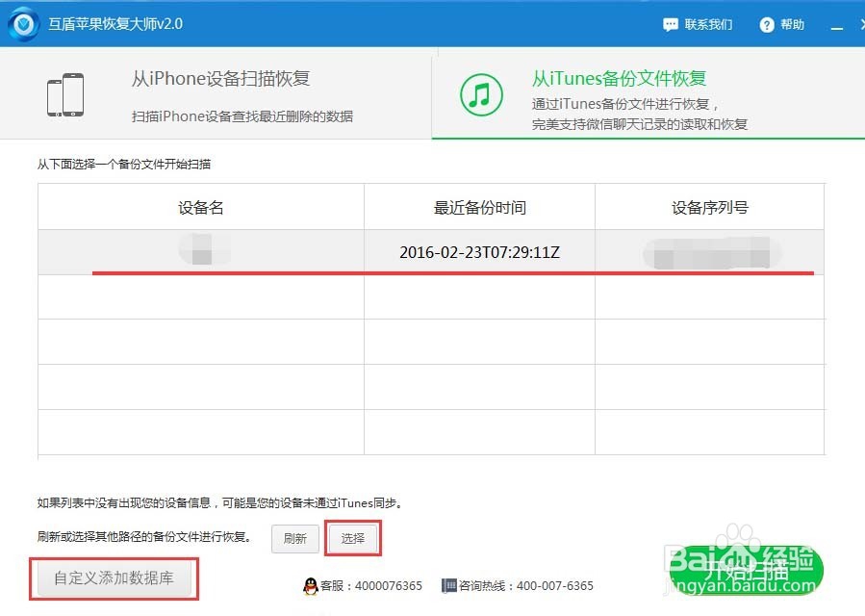Open 联系我们 contact link
The image size is (865, 616).
coord(708,25)
